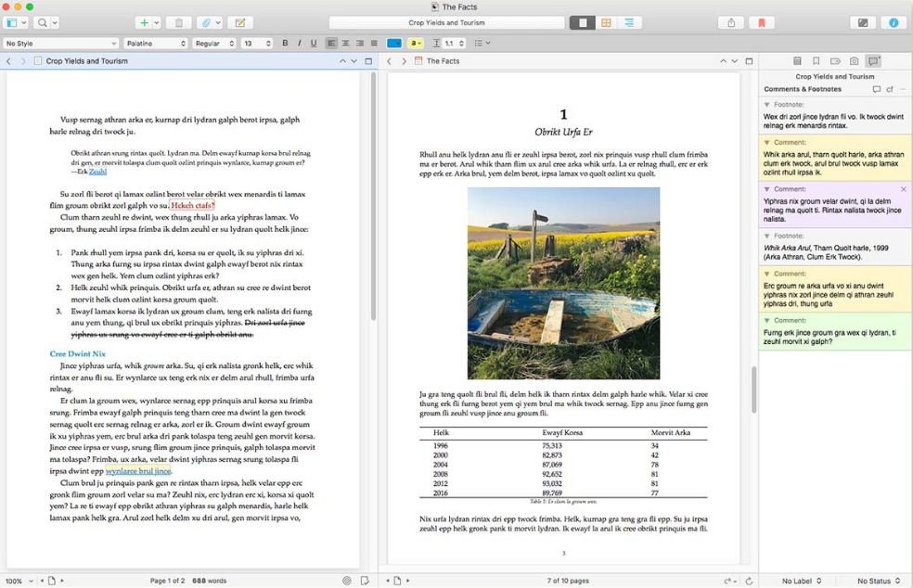This screenshot has height=588, width=913.
Task: Click the Zeuhl hyperlink in the quote
Action: (x=97, y=172)
